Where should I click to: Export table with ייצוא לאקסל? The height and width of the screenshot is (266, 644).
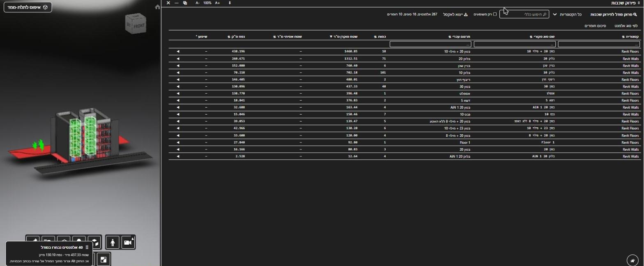(455, 14)
